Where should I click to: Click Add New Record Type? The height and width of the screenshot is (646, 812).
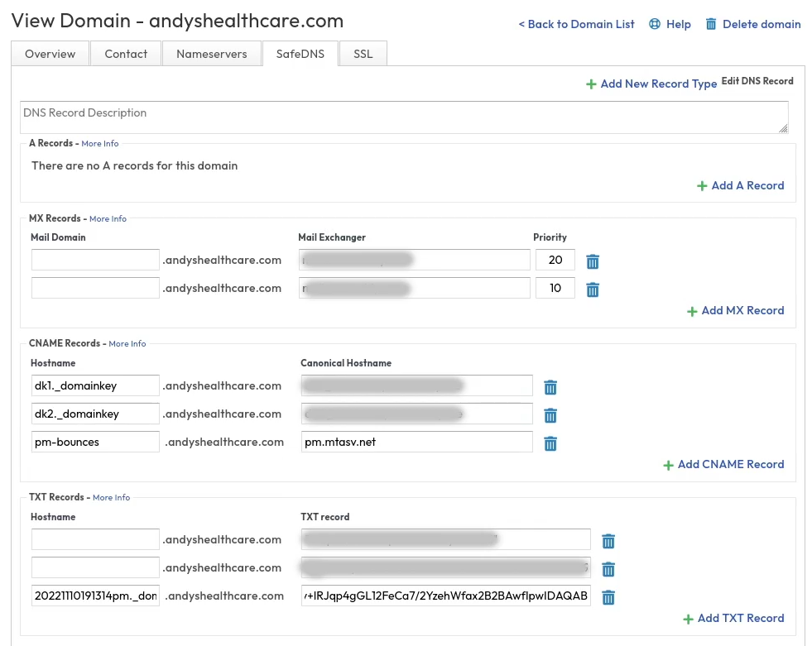pos(658,84)
